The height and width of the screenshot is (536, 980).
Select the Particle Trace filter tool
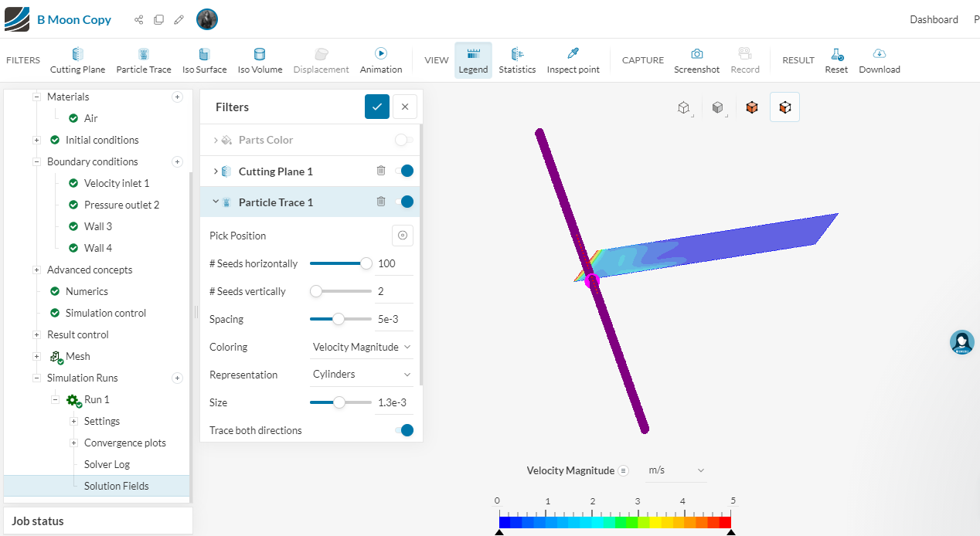pyautogui.click(x=144, y=60)
